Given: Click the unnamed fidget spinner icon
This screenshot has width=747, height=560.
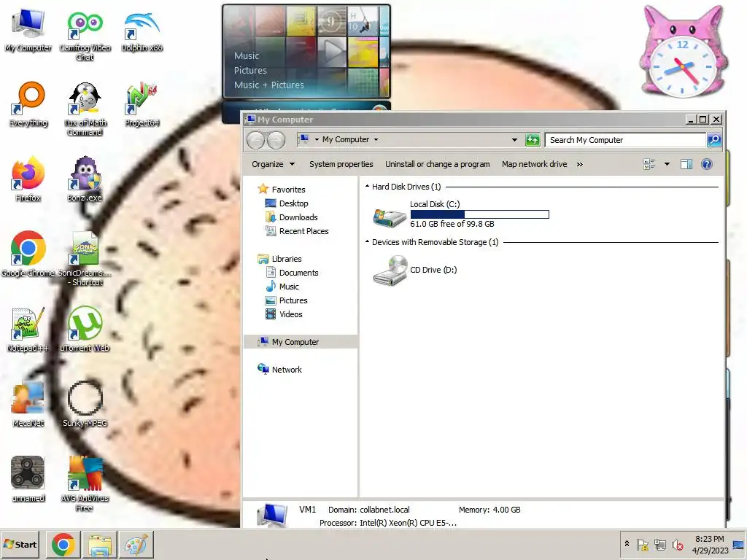Looking at the screenshot, I should [28, 479].
